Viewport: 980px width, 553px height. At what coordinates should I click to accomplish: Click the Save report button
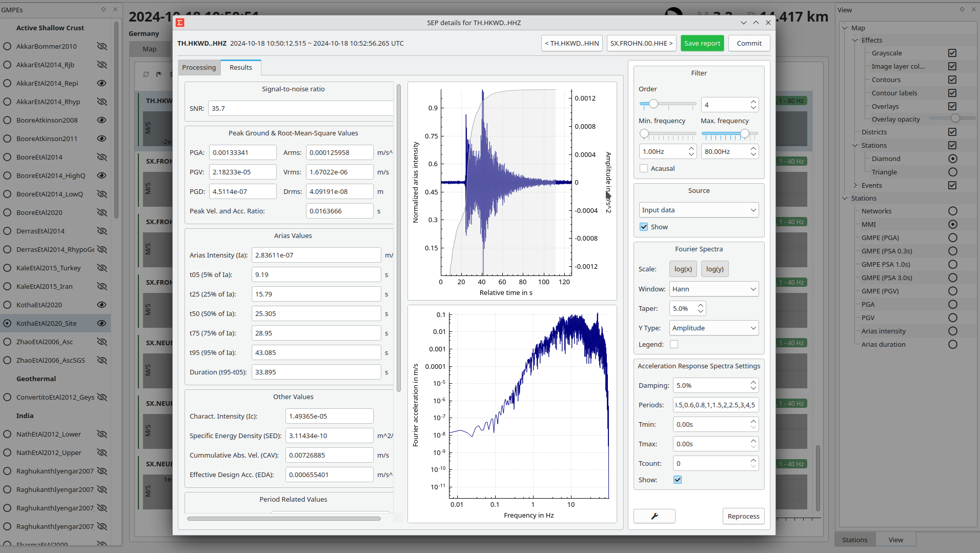click(702, 43)
